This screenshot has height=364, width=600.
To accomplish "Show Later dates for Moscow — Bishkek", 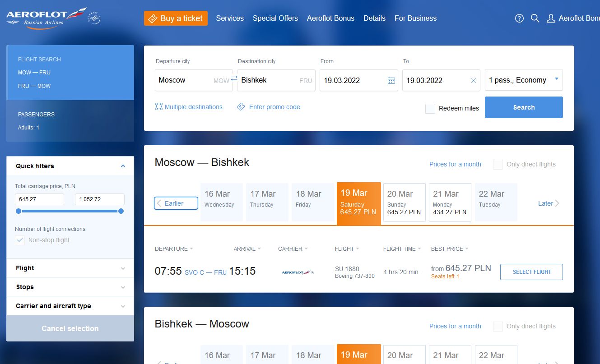I will [x=549, y=203].
